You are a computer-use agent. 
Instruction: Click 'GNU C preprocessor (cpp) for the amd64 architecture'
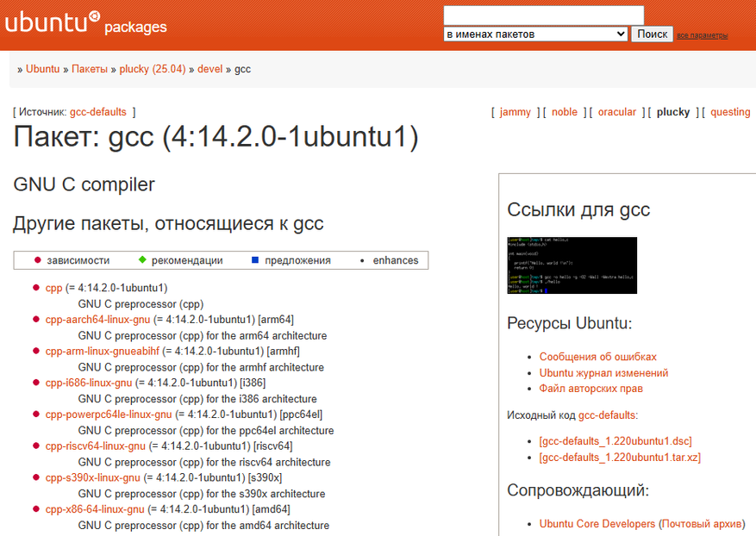204,526
